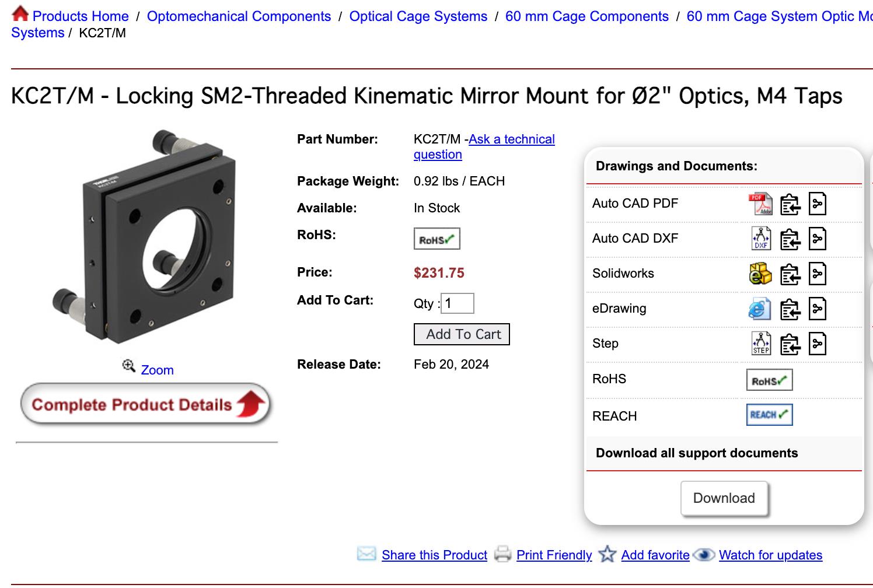Click the In Stock availability text
Screen dimensions: 873x588
[x=436, y=208]
